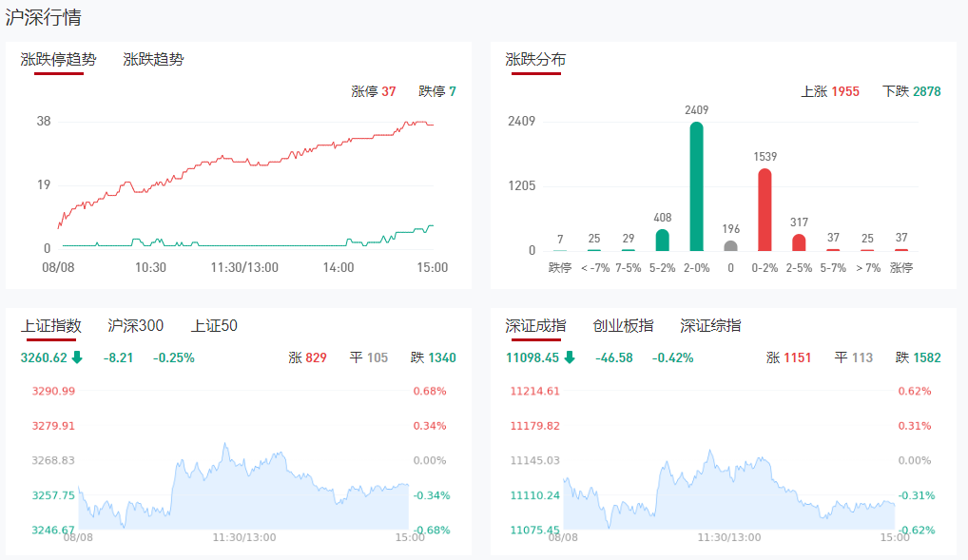Select the 涨跌停趋势 tab
Screen dimensions: 968x560
58,60
